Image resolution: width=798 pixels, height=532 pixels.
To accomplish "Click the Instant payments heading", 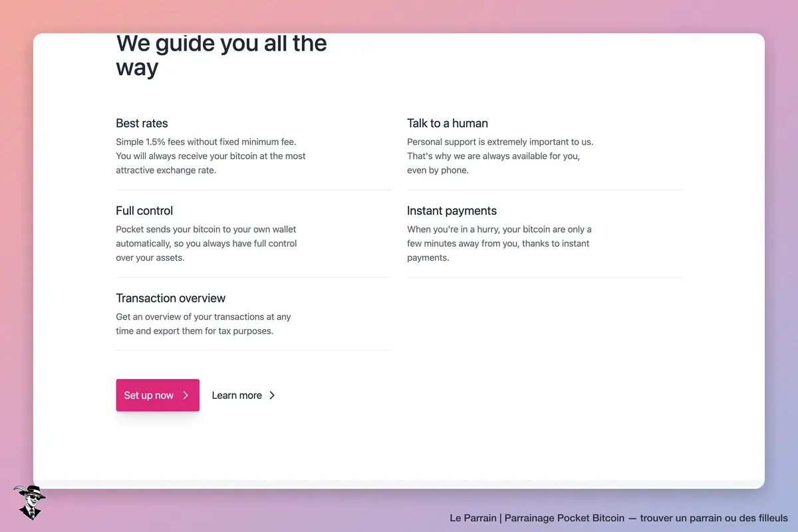I will (452, 211).
